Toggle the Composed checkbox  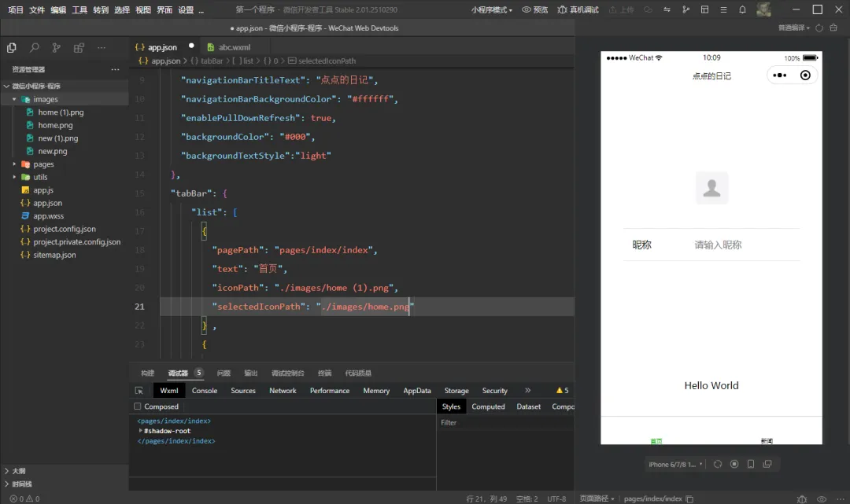click(x=138, y=407)
